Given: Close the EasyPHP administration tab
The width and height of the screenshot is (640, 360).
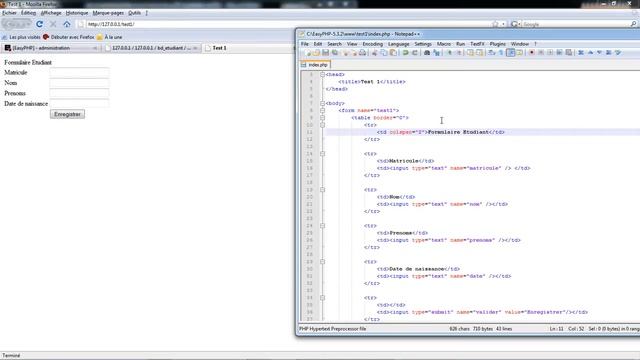Looking at the screenshot, I should (x=95, y=48).
